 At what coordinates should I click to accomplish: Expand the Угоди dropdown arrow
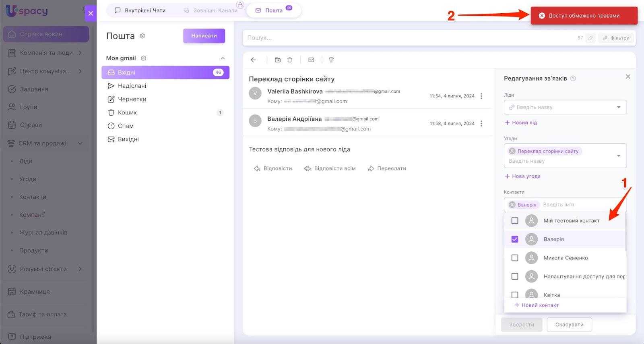[x=619, y=156]
